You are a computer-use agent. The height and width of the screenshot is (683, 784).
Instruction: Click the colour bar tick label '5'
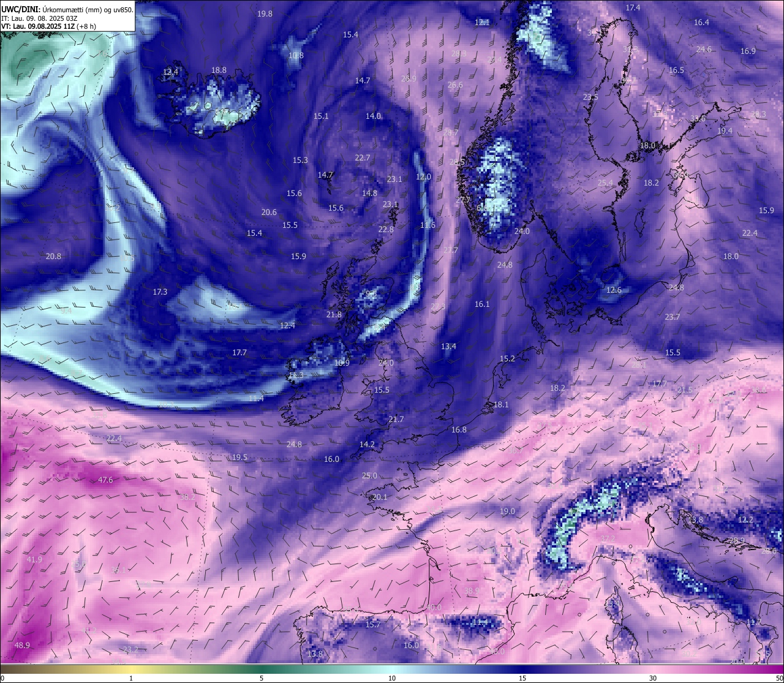point(262,678)
